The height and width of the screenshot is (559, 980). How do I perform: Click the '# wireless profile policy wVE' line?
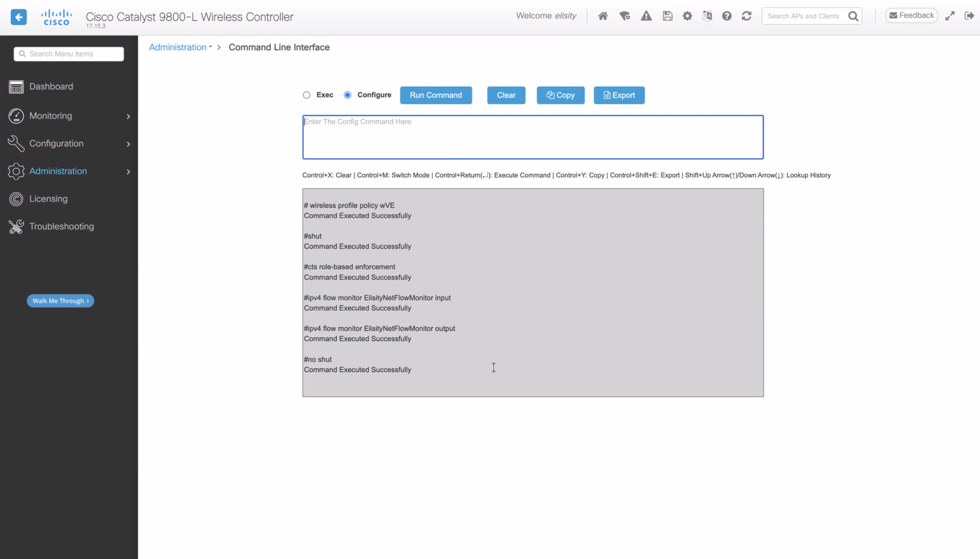coord(349,205)
